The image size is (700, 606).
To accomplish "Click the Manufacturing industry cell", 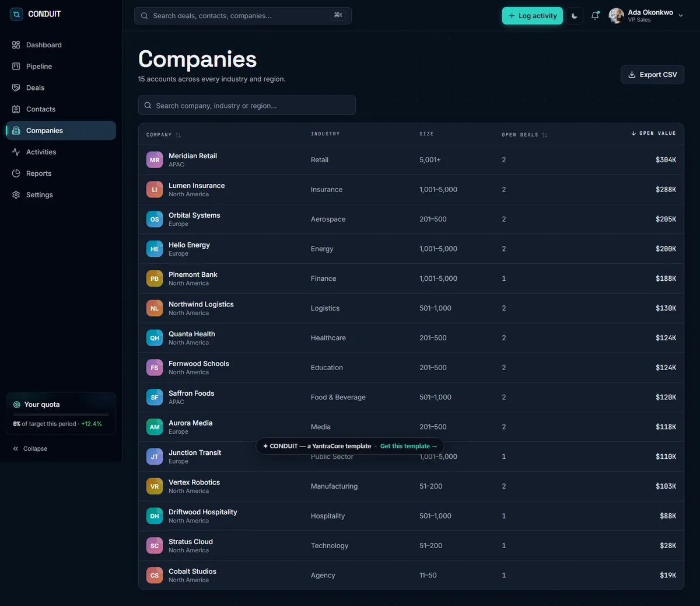I will click(334, 486).
